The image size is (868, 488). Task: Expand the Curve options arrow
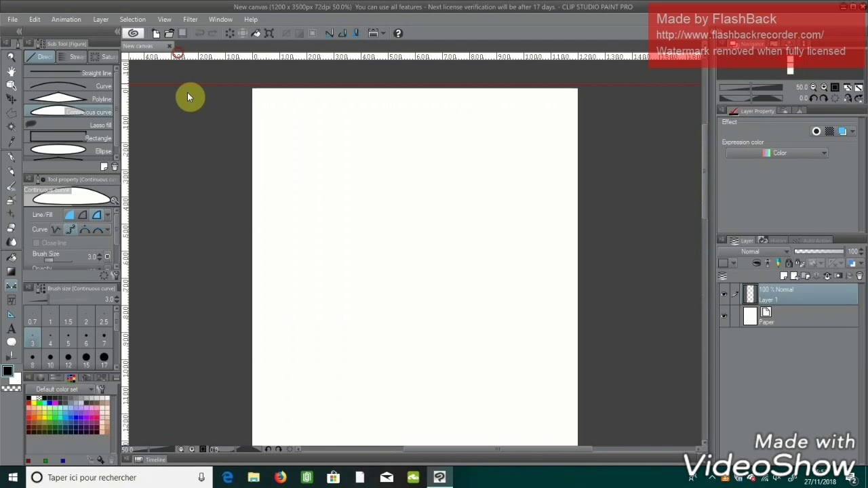[x=107, y=229]
